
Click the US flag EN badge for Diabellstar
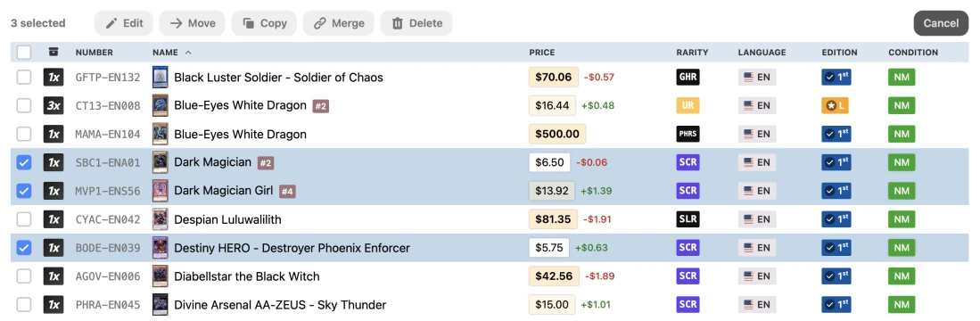point(757,276)
